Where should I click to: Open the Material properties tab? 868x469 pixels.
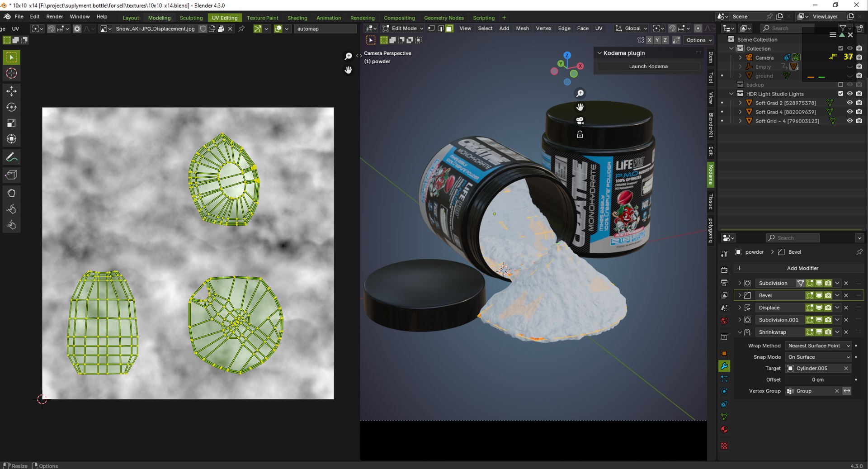coord(724,430)
